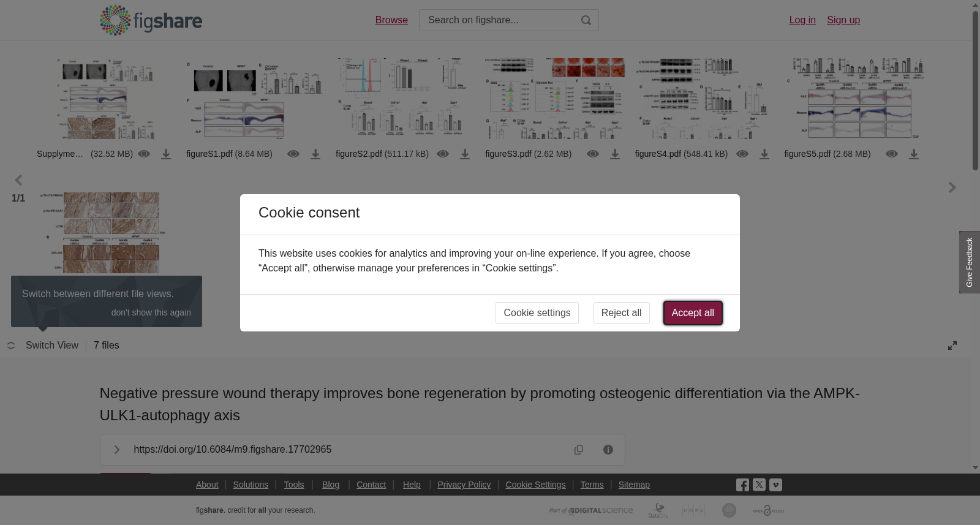Enter fullscreen with expand icon
980x525 pixels.
(952, 346)
